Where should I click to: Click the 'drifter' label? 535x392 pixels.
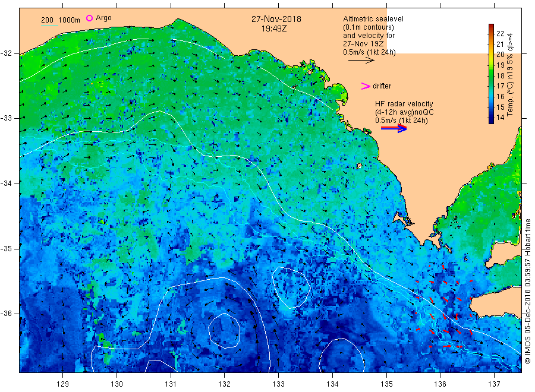tap(382, 86)
